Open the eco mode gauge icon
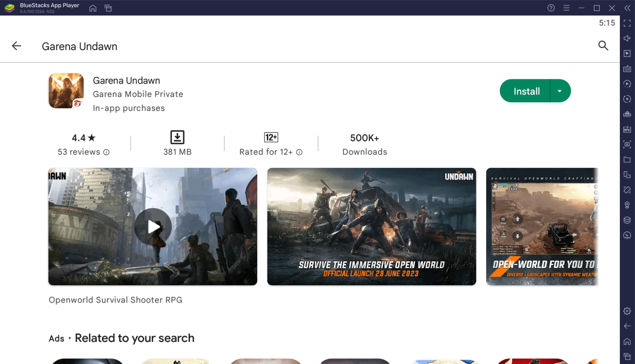Viewport: 635px width, 364px height. click(x=627, y=236)
